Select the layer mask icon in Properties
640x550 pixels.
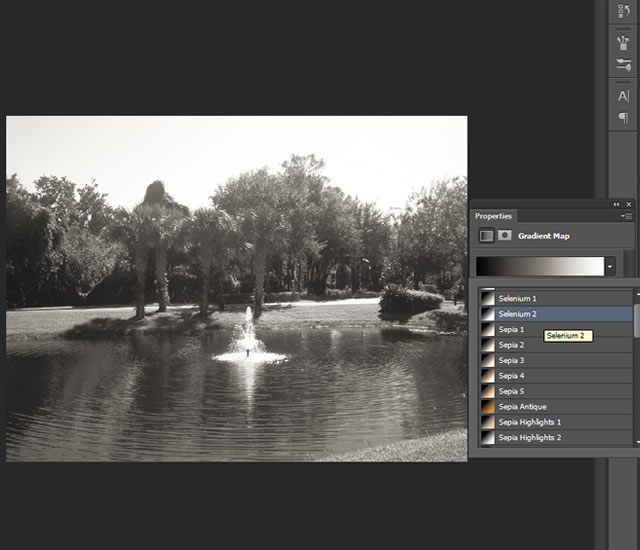505,235
